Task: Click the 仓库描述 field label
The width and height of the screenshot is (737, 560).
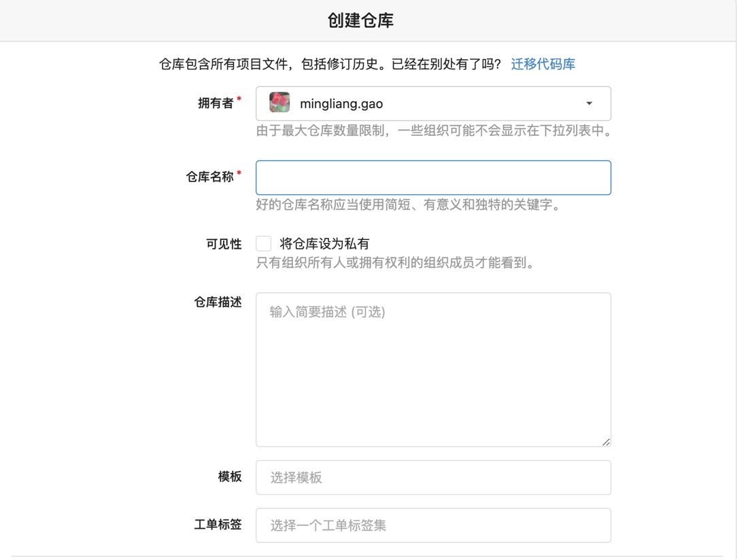Action: 218,302
